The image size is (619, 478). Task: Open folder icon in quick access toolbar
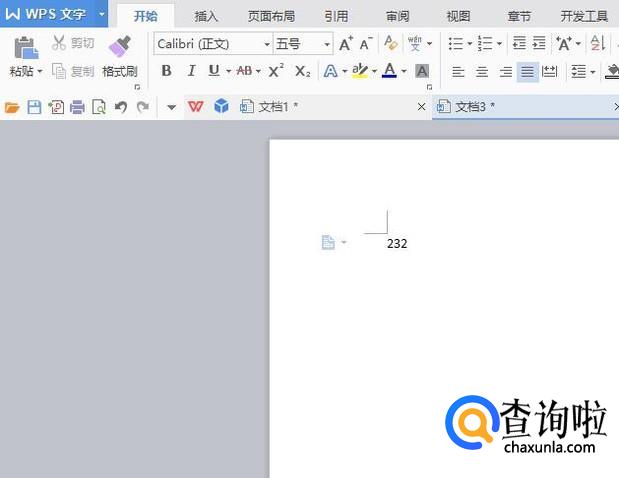(12, 107)
